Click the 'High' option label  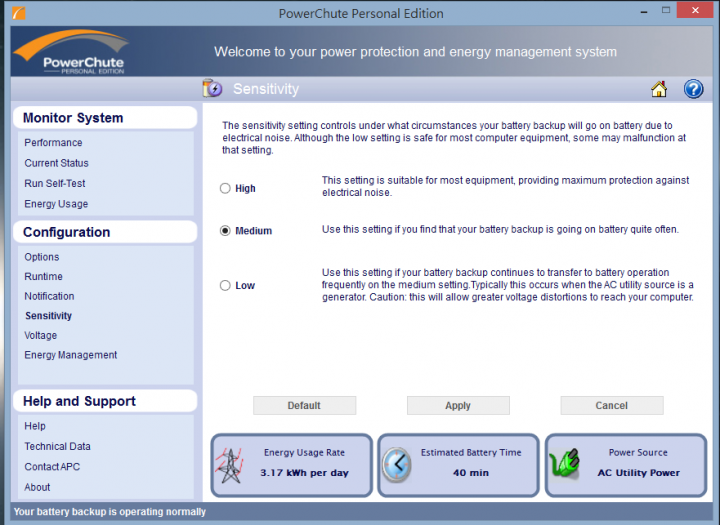pyautogui.click(x=245, y=189)
